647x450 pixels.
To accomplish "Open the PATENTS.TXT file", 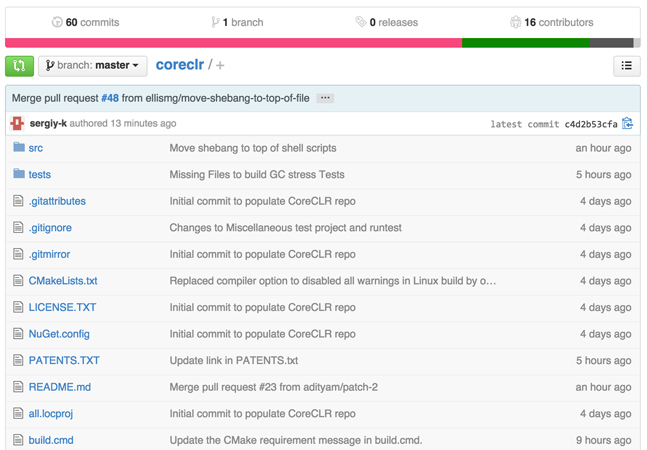I will point(64,360).
